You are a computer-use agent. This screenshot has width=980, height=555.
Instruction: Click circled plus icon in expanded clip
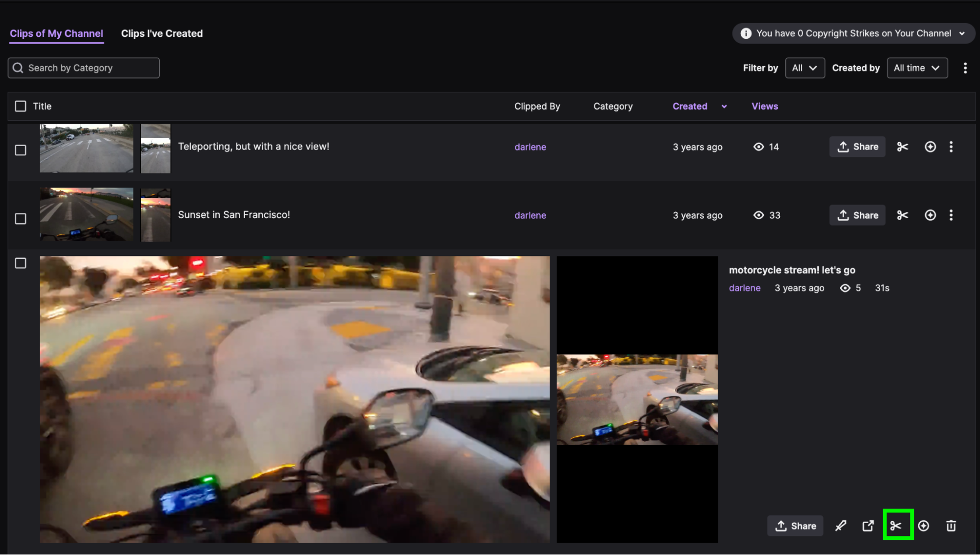point(924,526)
